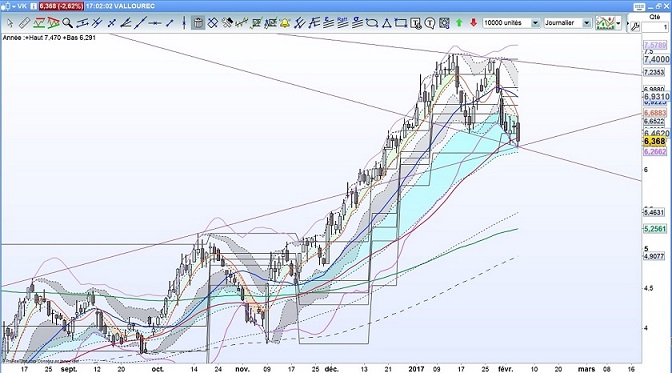The height and width of the screenshot is (373, 672).
Task: Pick the angled fan lines tool
Action: pyautogui.click(x=126, y=23)
